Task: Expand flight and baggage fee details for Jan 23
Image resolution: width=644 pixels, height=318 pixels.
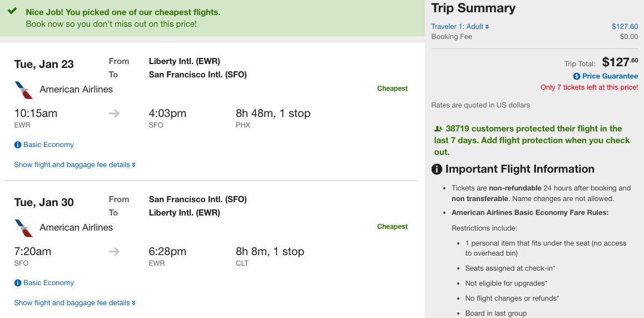Action: [x=75, y=165]
